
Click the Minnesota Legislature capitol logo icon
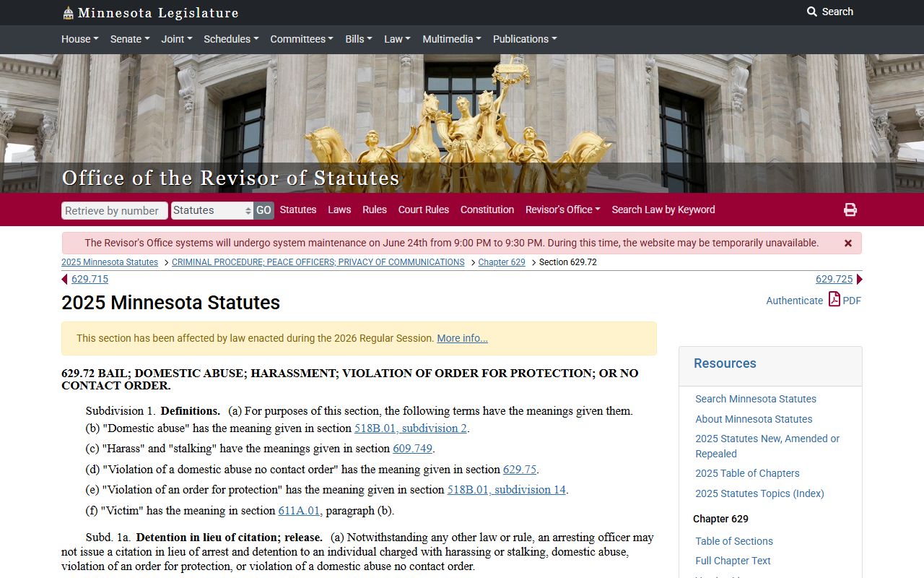[x=68, y=13]
